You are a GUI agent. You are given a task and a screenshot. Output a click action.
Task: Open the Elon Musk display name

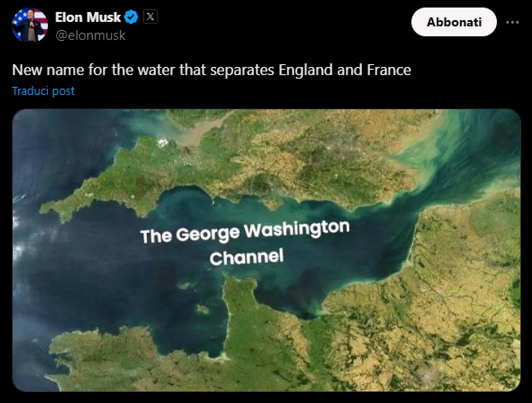88,17
